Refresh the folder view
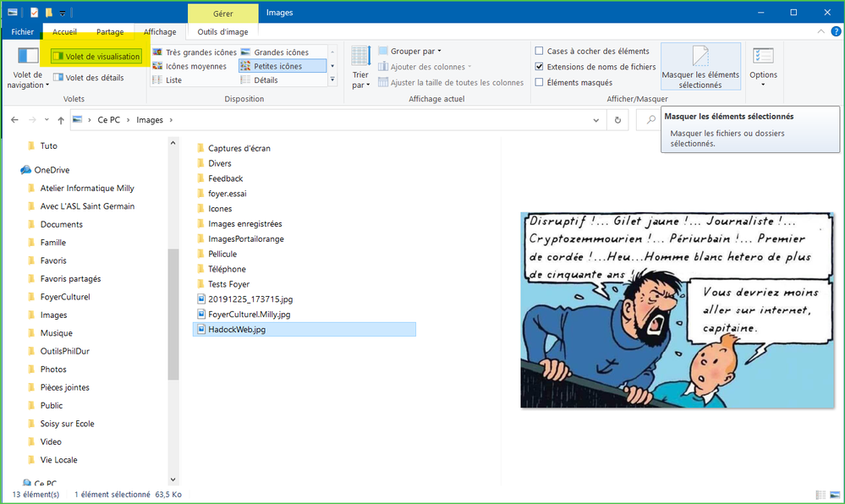The image size is (845, 504). click(617, 120)
